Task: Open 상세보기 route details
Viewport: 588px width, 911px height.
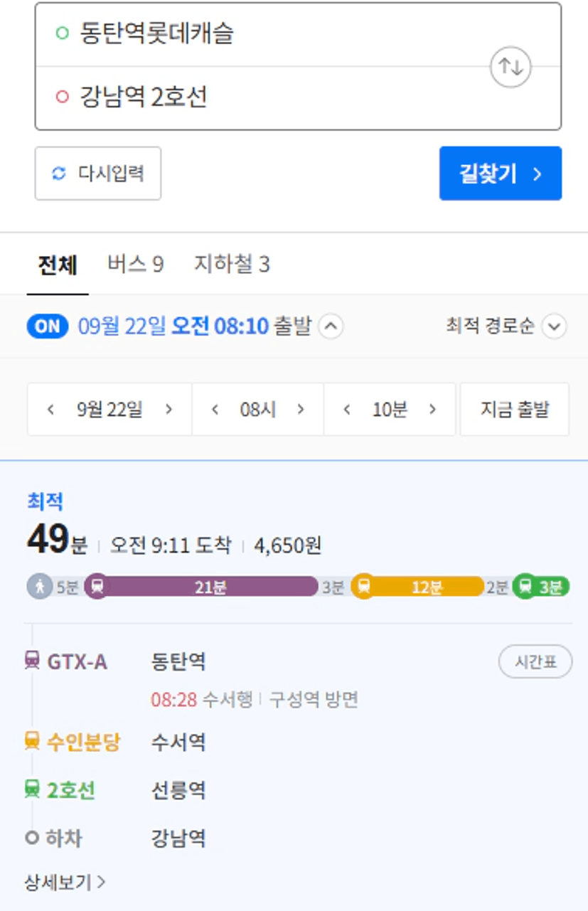Action: click(x=65, y=883)
